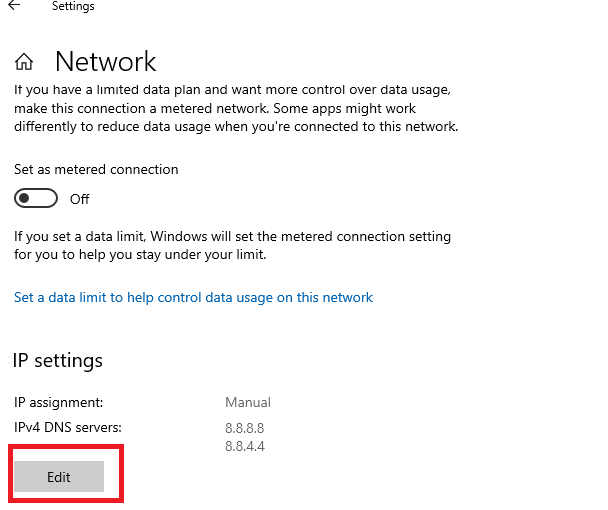Go back using the back arrow
The image size is (608, 510).
pos(14,5)
